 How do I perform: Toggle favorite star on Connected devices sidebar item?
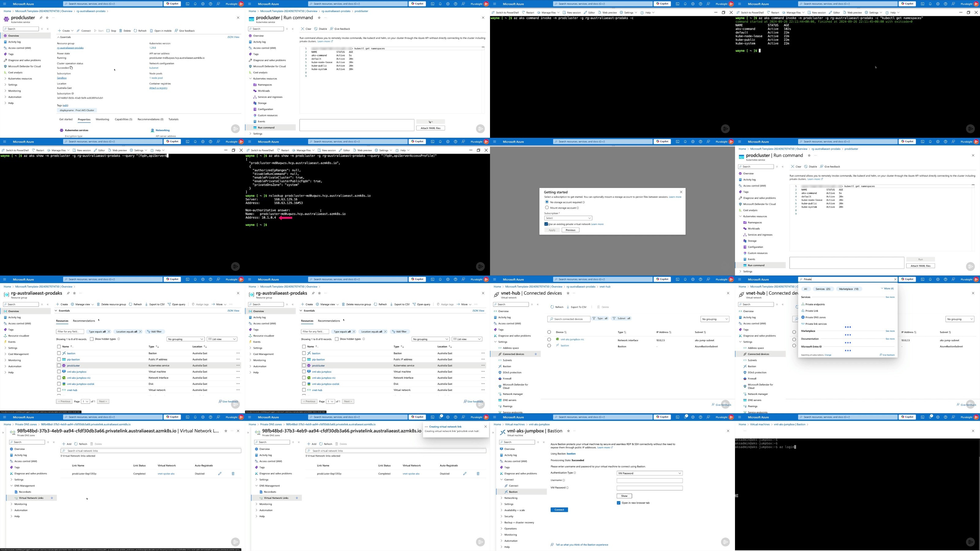(536, 354)
